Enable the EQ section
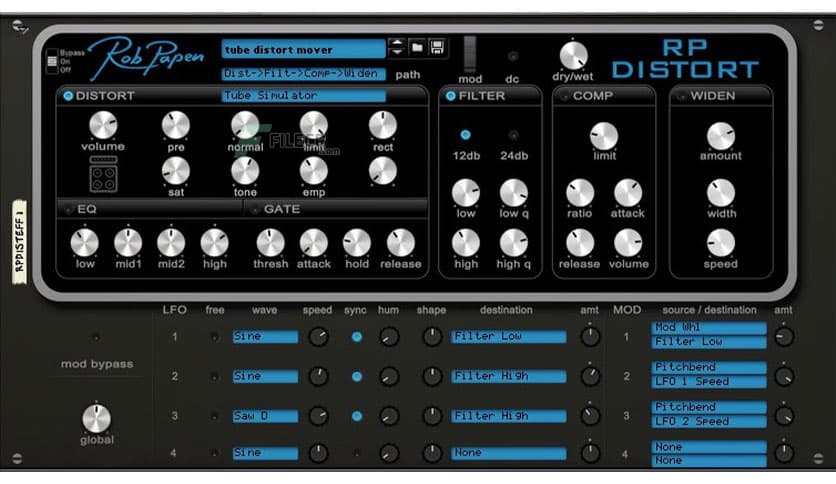Image resolution: width=836 pixels, height=484 pixels. pos(68,209)
